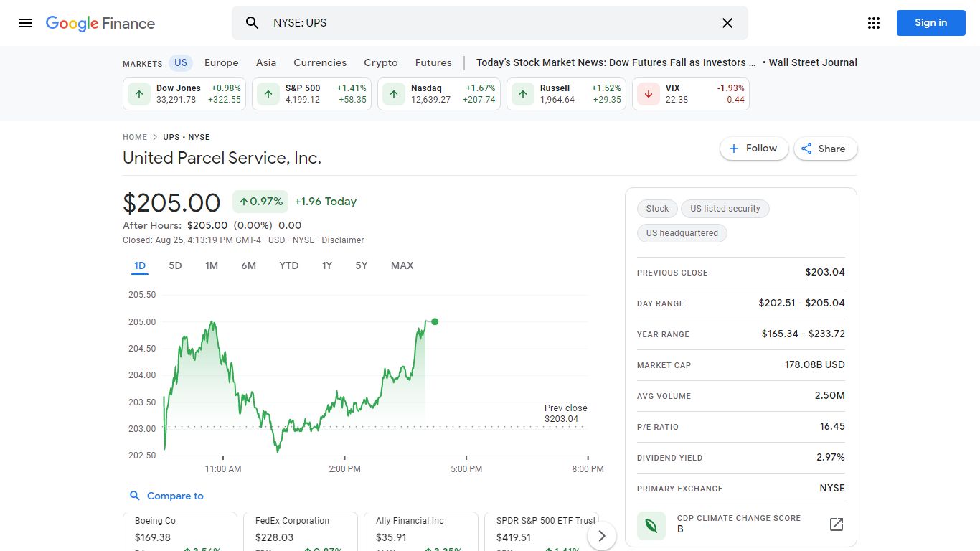This screenshot has height=551, width=980.
Task: Click the DIVIDEND YIELD value 2.97%
Action: coord(831,457)
